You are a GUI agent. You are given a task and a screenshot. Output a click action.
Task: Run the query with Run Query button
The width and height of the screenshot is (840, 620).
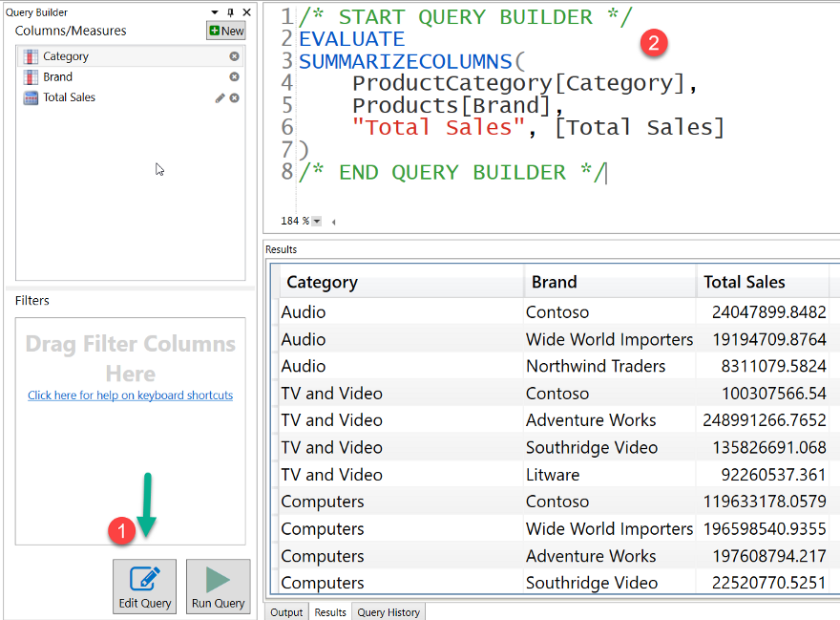tap(218, 587)
